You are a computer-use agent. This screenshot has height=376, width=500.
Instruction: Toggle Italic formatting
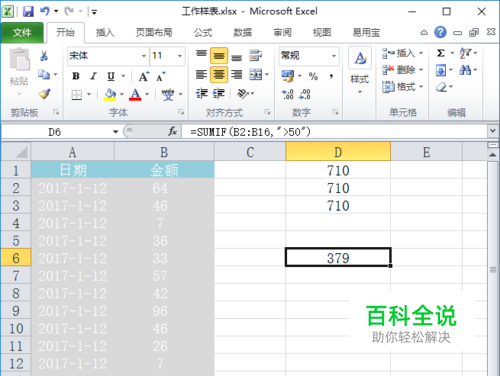coord(93,76)
